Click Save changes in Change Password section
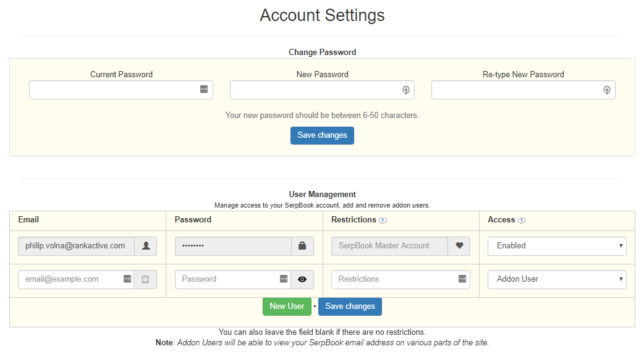Image resolution: width=644 pixels, height=354 pixels. 322,135
